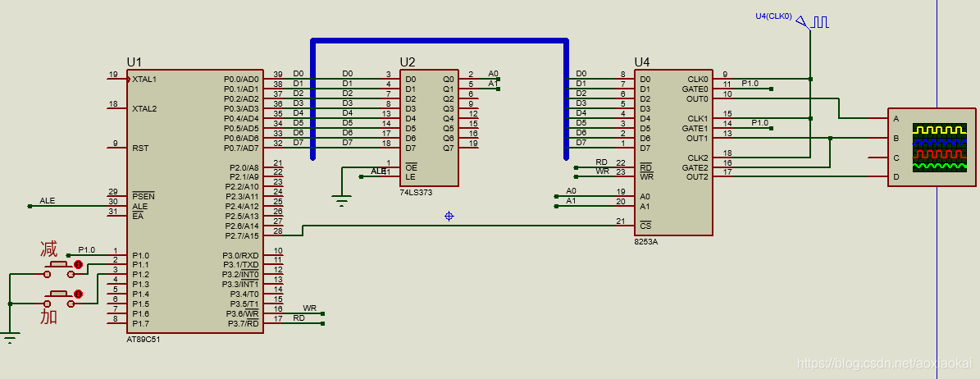This screenshot has width=980, height=379.
Task: Click the 8253A part name text
Action: pyautogui.click(x=645, y=241)
